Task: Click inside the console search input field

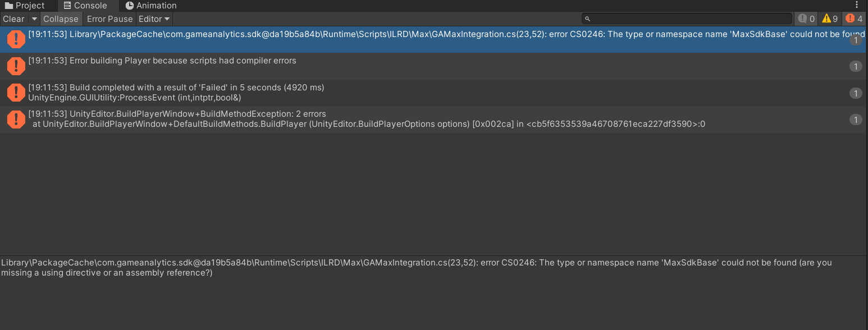Action: [x=674, y=18]
